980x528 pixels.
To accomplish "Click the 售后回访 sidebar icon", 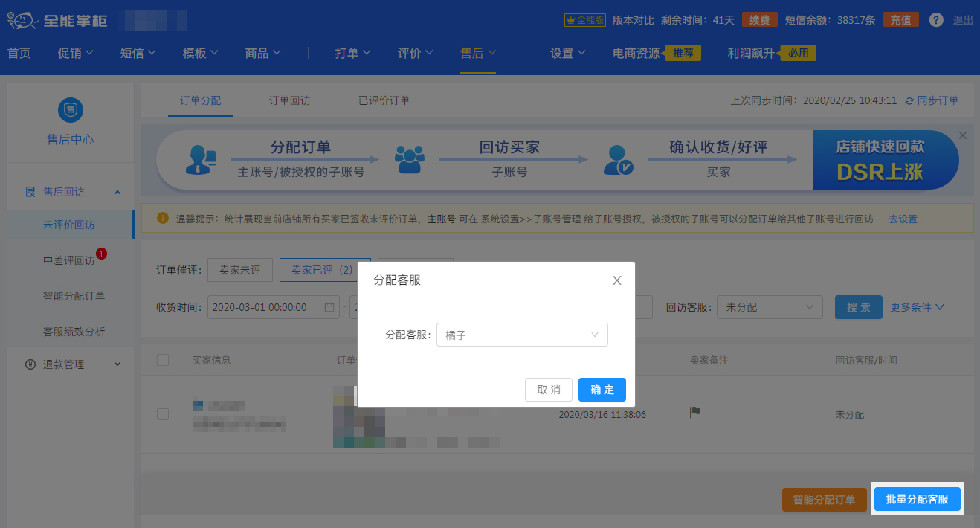I will point(30,192).
